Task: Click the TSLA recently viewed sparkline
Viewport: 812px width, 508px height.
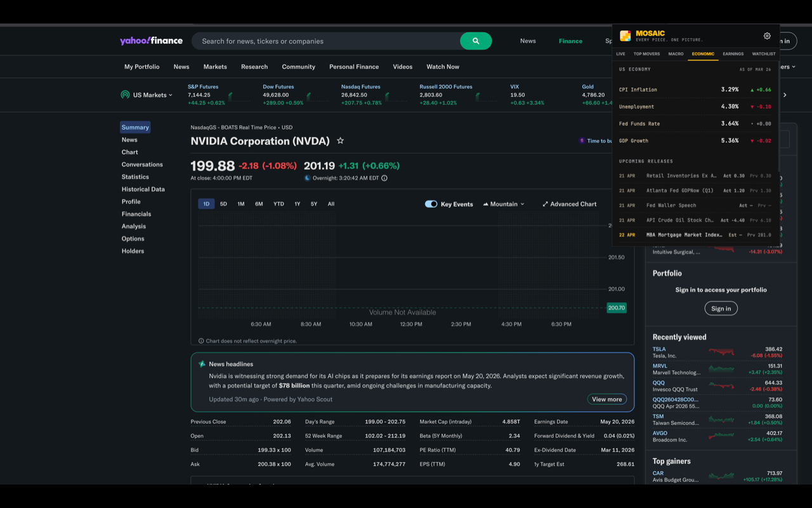Action: click(x=721, y=352)
